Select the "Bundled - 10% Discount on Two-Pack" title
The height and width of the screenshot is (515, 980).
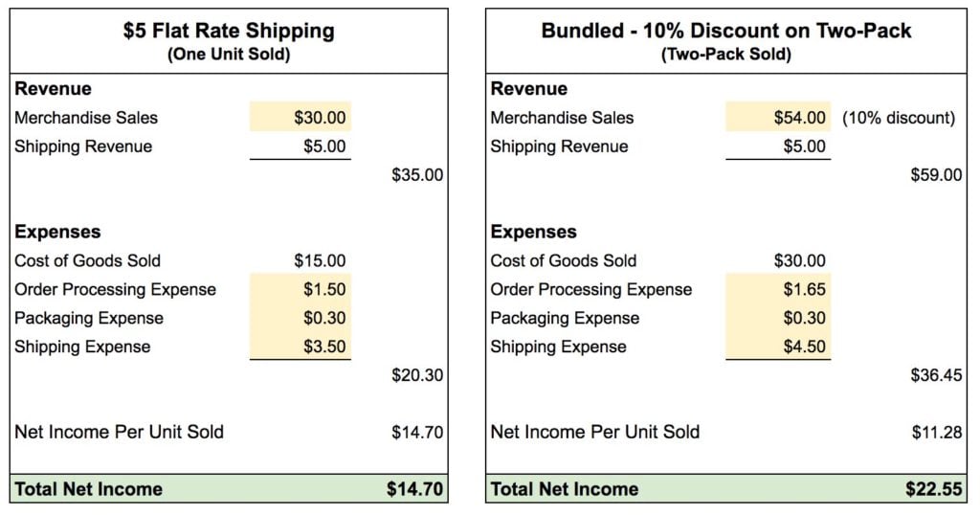click(726, 31)
